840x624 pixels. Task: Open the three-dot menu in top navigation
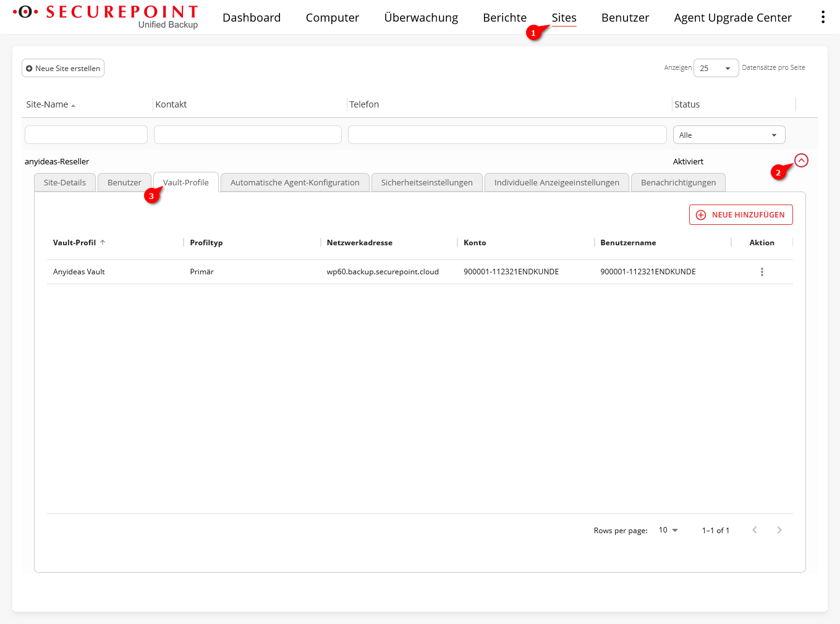[x=823, y=17]
